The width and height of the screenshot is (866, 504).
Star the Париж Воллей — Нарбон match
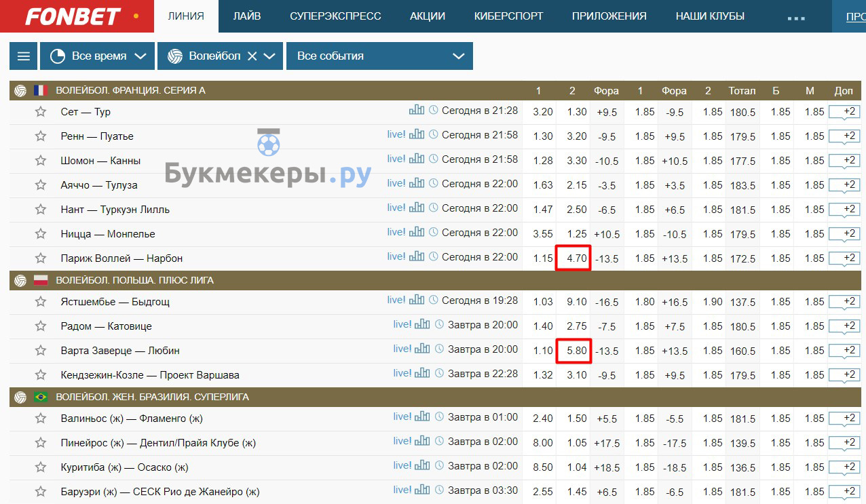(41, 258)
